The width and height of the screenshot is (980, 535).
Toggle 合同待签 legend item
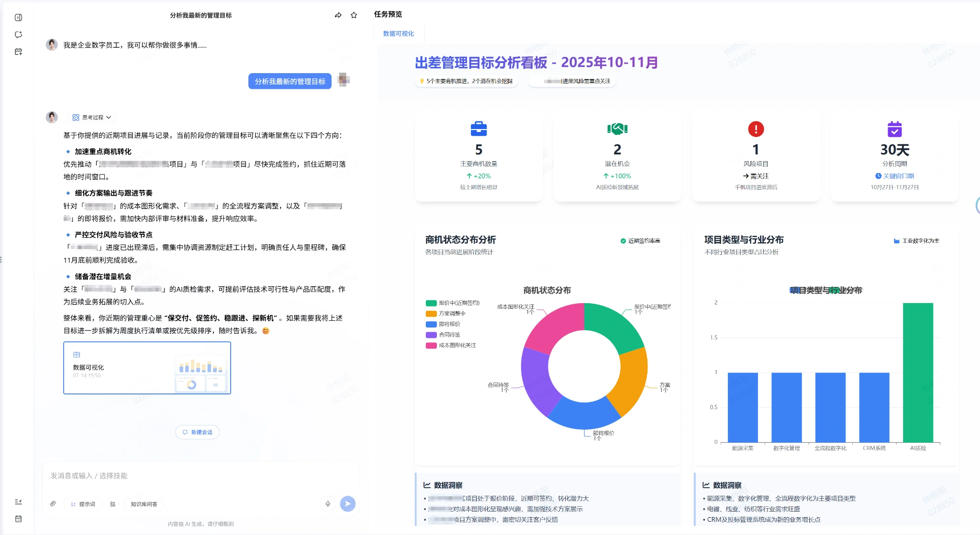[x=443, y=335]
